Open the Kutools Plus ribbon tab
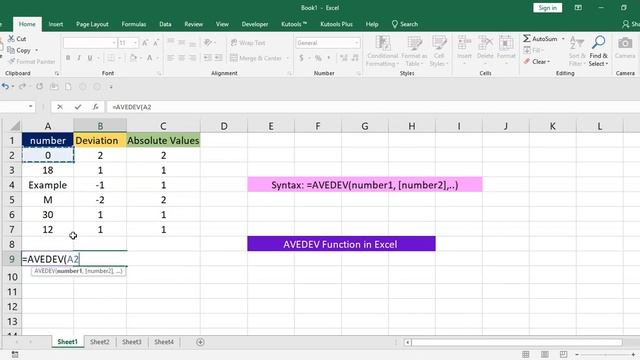Image resolution: width=640 pixels, height=360 pixels. point(336,24)
